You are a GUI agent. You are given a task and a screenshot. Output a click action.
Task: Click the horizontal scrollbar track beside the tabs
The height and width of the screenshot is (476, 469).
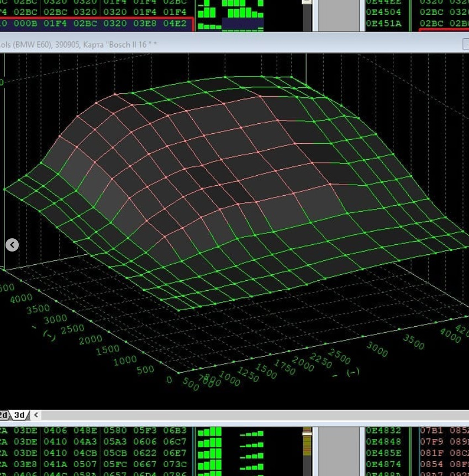249,415
